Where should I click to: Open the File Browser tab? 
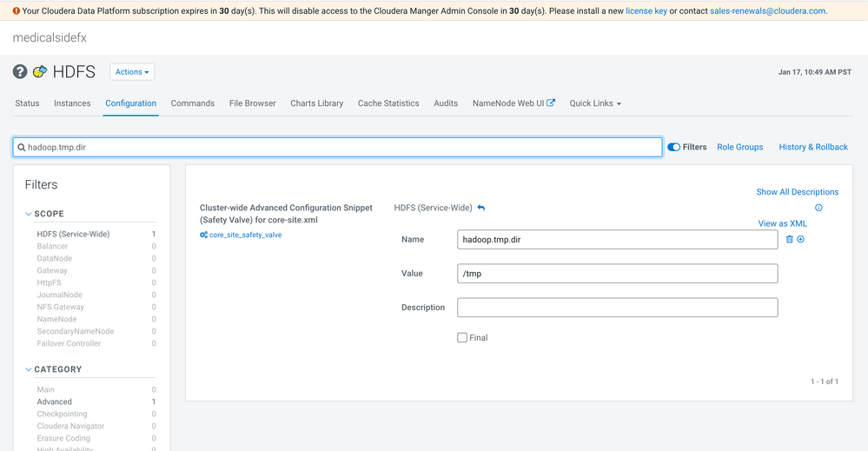(x=253, y=103)
